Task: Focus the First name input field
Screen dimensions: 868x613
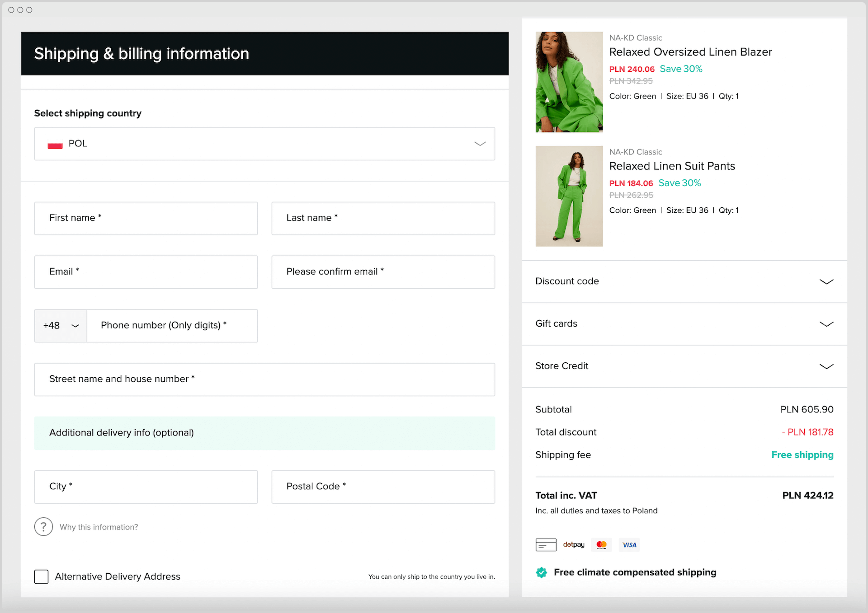Action: (146, 218)
